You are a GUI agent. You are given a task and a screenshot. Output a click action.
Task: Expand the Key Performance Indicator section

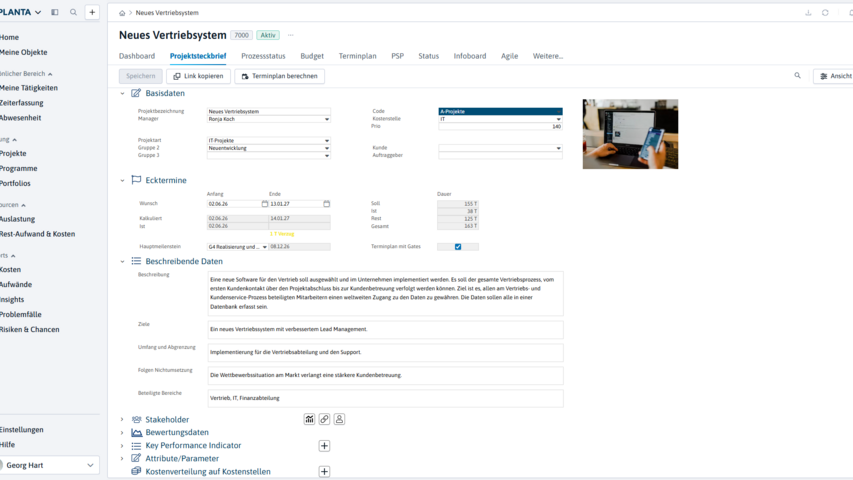point(122,446)
